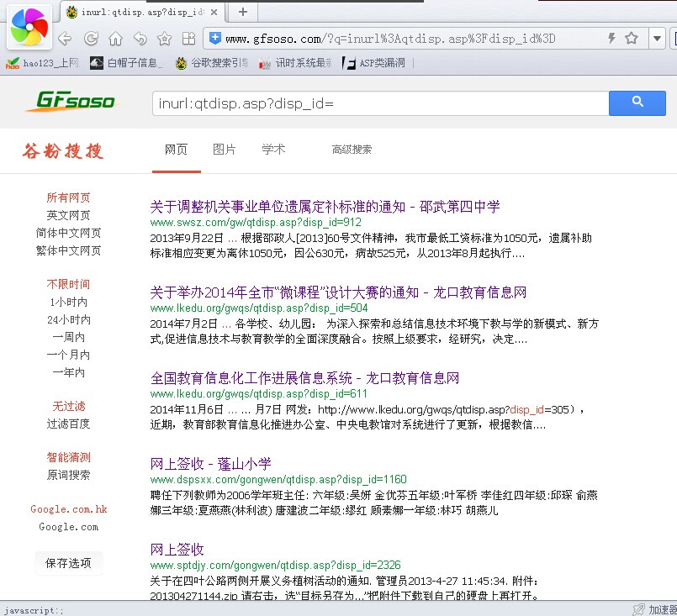Click URL www.sptdjy.com disp_id=2326

click(x=275, y=565)
